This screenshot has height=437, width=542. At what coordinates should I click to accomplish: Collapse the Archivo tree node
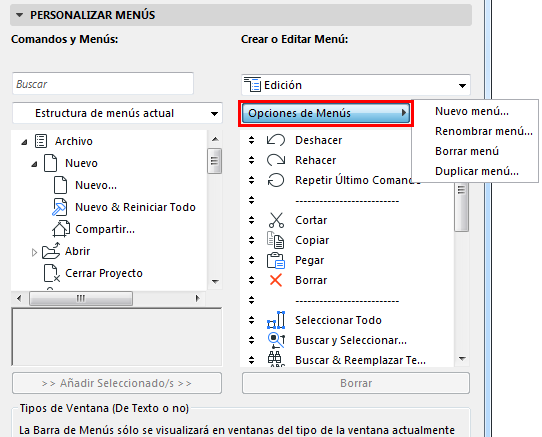pos(24,142)
